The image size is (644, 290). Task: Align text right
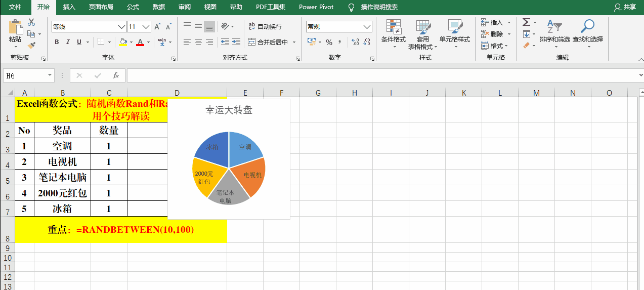coord(209,42)
